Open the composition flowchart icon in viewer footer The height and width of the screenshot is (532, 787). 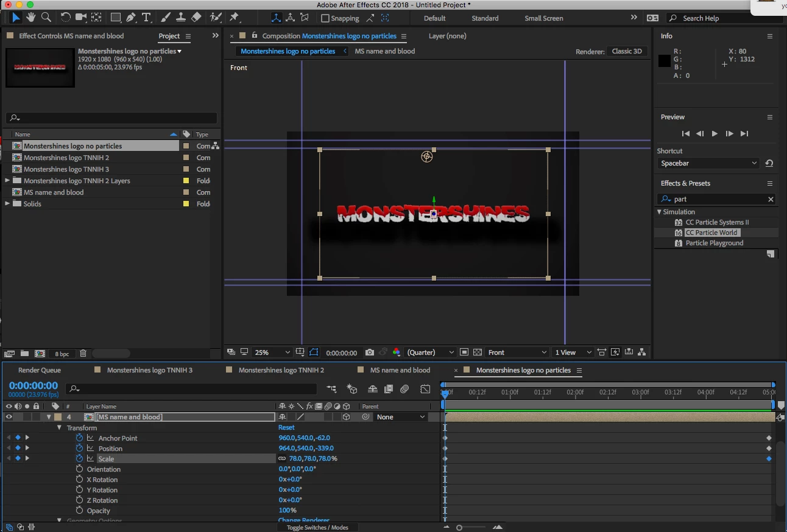click(x=642, y=352)
